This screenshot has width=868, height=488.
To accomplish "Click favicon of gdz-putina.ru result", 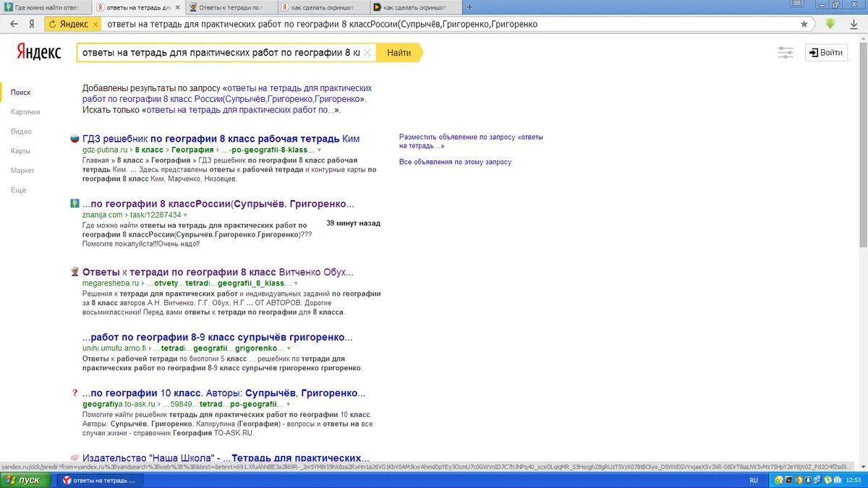I will pos(74,139).
